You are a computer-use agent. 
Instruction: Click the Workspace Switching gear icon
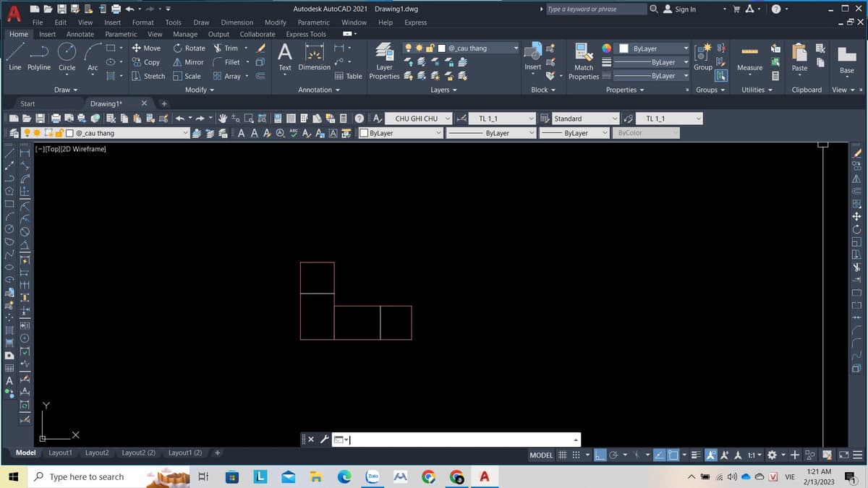773,455
